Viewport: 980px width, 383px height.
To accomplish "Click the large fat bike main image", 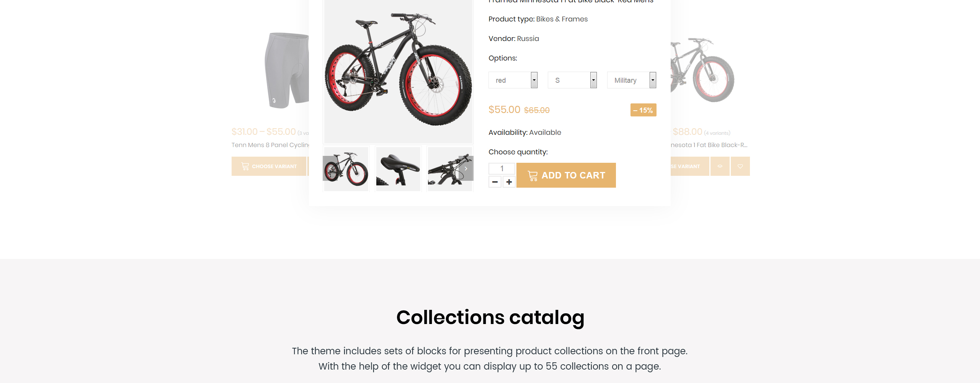I will click(398, 71).
